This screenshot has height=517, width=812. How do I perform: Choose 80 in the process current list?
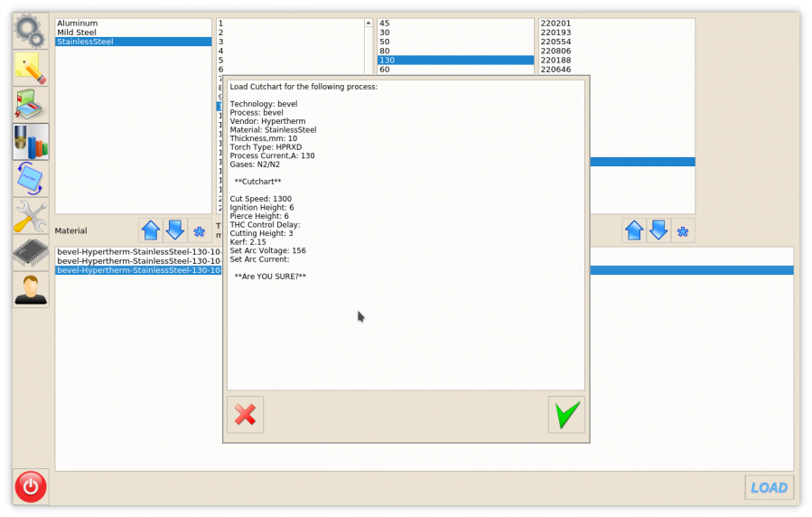coord(385,51)
